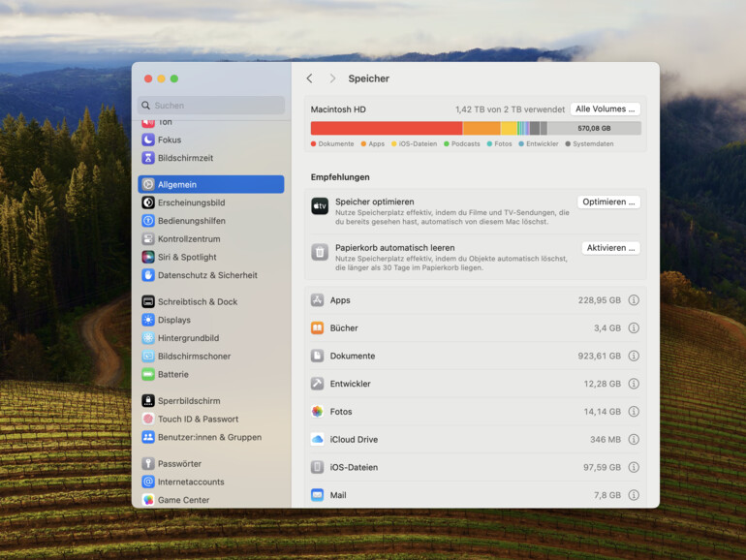Click the 228,95 GB Apps size value

point(600,300)
